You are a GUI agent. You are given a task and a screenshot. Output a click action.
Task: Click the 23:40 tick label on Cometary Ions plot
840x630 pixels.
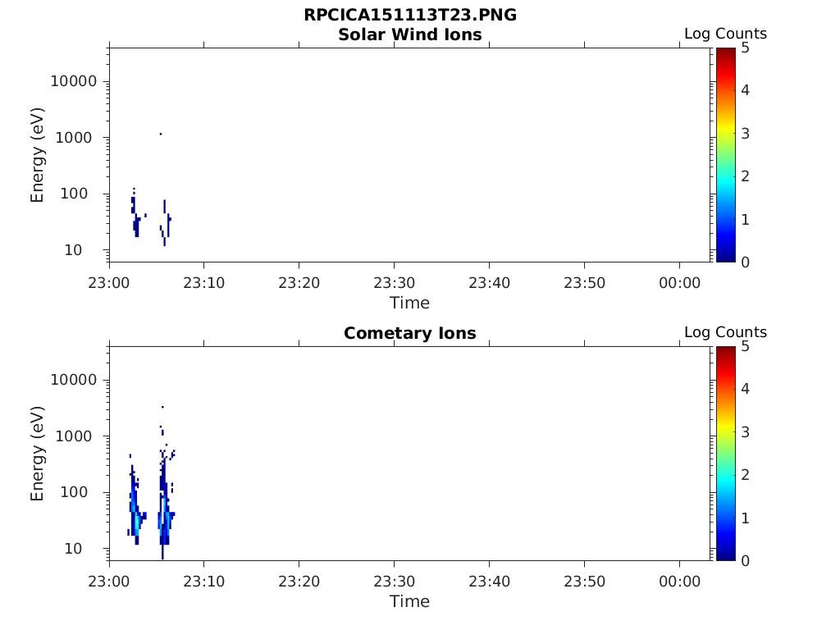coord(489,582)
